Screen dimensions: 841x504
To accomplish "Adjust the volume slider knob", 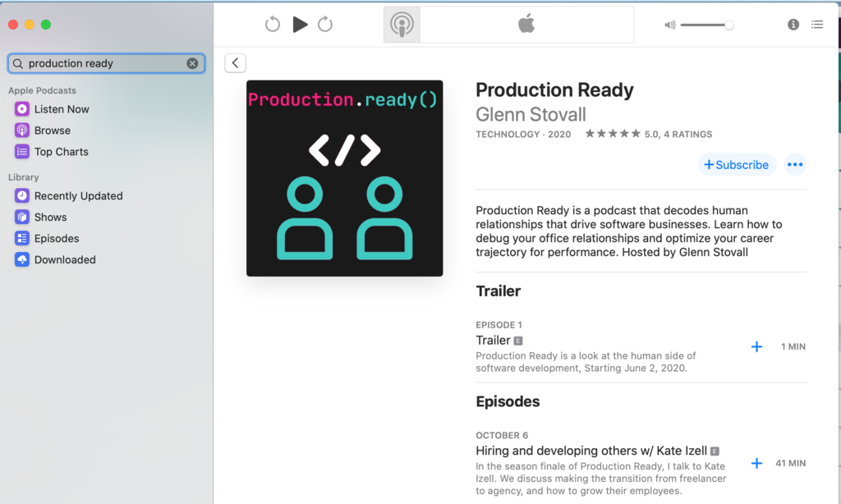I will (728, 25).
